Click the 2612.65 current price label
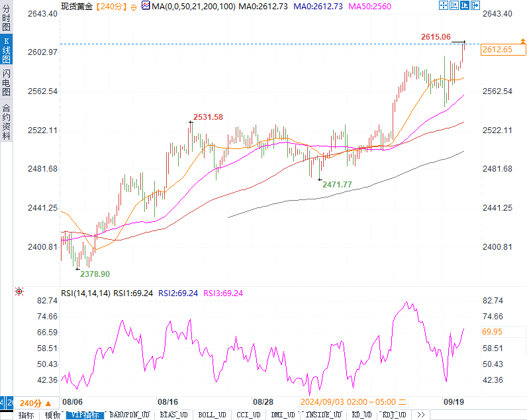The width and height of the screenshot is (527, 420). click(x=503, y=50)
